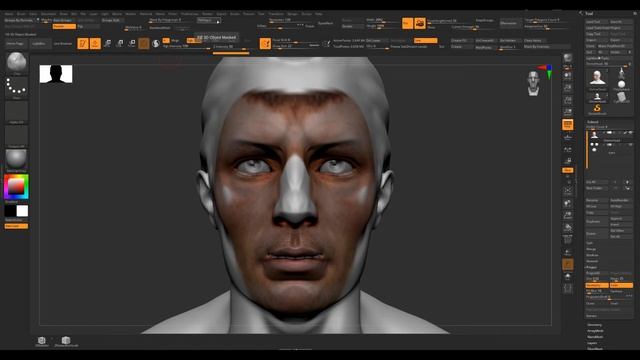
Task: Click the Draw Size slider
Action: [295, 47]
